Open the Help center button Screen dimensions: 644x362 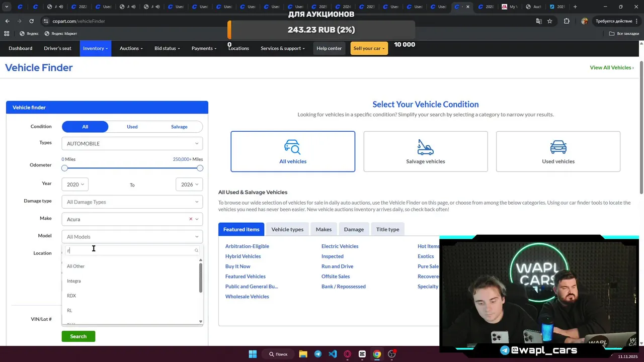tap(329, 48)
